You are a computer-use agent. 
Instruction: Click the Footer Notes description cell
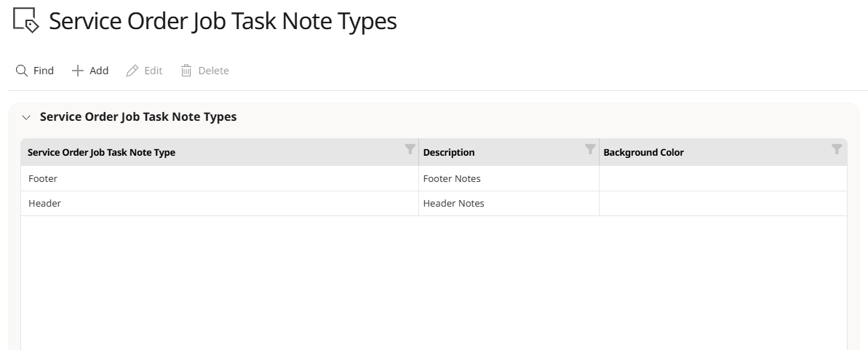(x=509, y=178)
